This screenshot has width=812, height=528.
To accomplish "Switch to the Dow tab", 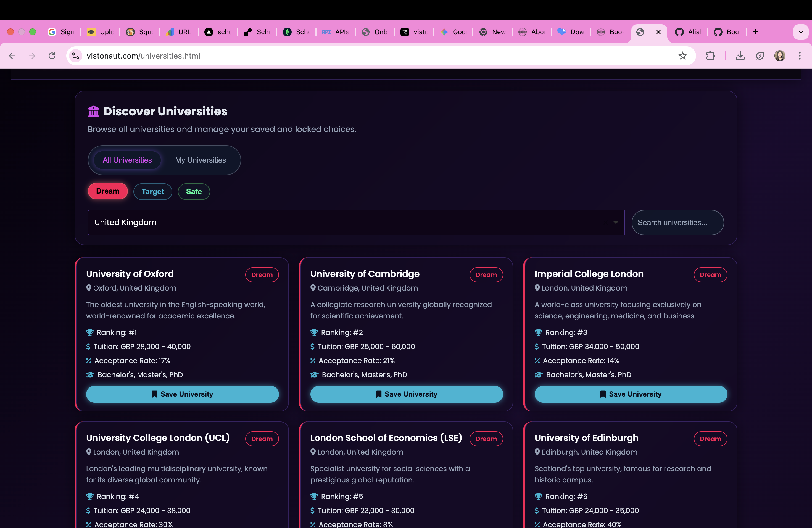I will click(571, 32).
